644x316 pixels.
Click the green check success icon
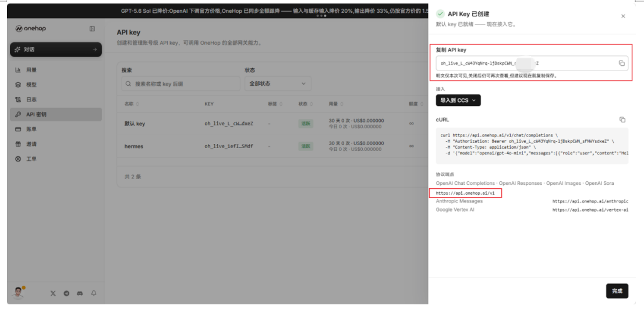click(x=440, y=14)
